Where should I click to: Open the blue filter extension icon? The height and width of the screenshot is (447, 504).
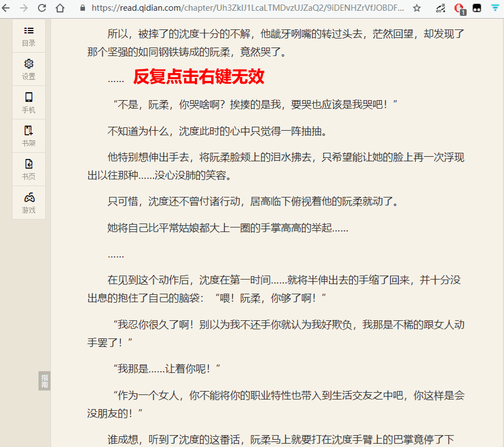pos(495,8)
